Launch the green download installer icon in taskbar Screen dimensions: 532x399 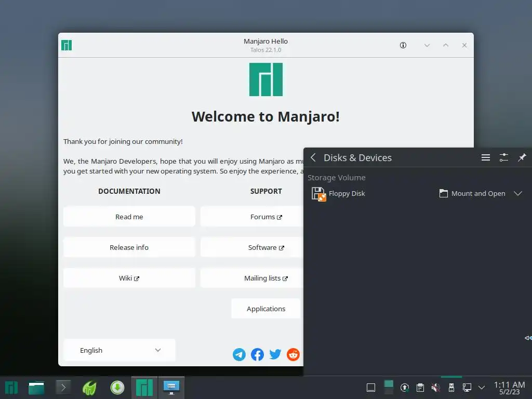pyautogui.click(x=117, y=388)
